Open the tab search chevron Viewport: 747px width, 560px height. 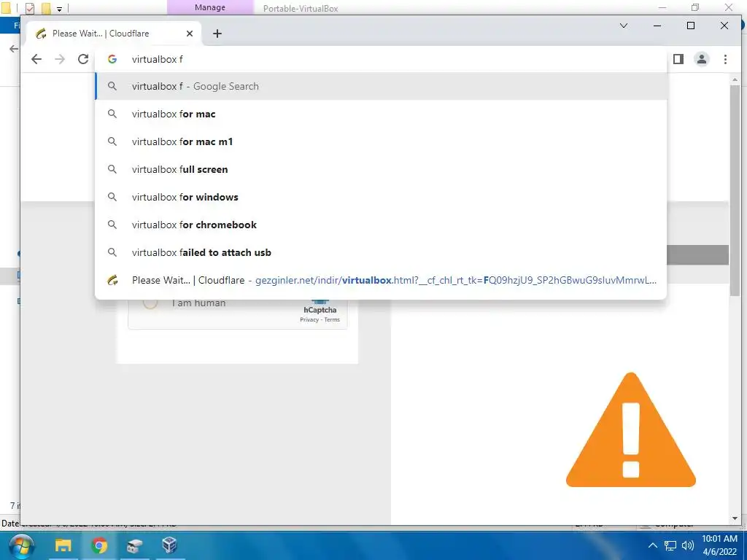pos(624,26)
